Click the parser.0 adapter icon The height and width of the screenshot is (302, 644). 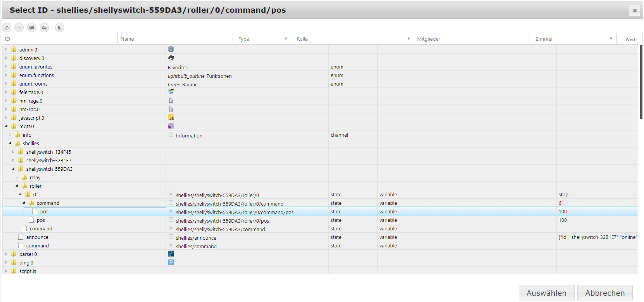pos(171,254)
